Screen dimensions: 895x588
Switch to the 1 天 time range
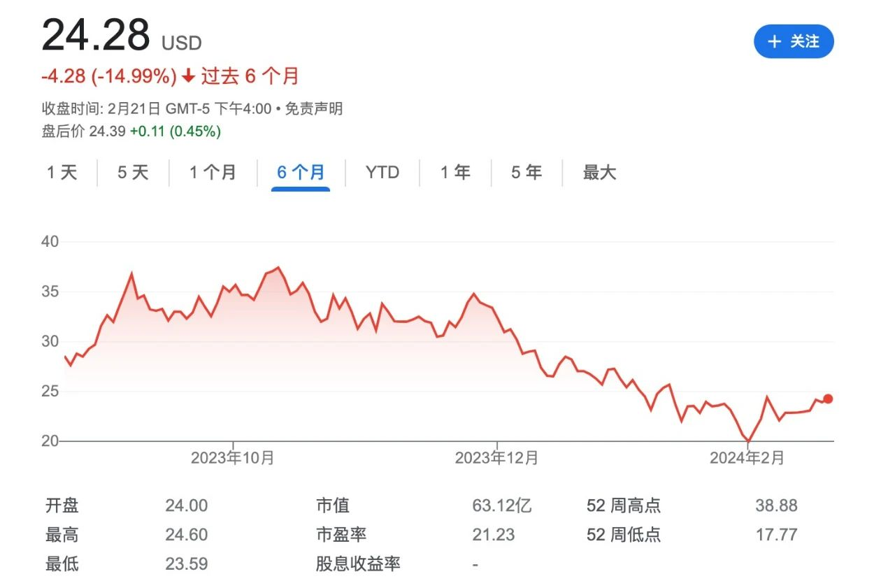click(x=62, y=173)
